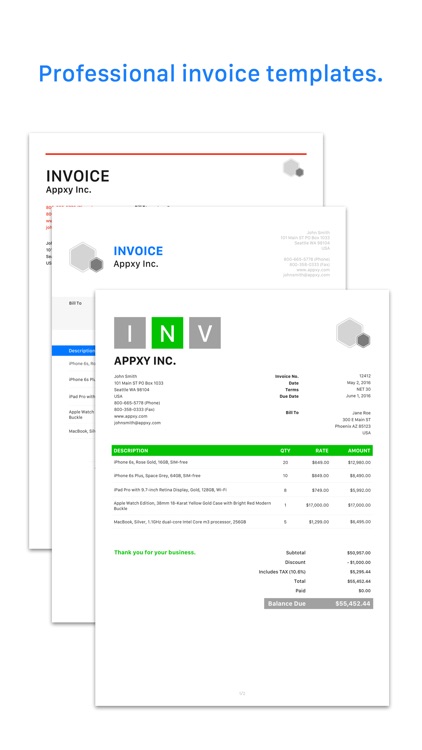Image resolution: width=422 pixels, height=750 pixels.
Task: Click the 'Invoice No.' label
Action: [287, 376]
